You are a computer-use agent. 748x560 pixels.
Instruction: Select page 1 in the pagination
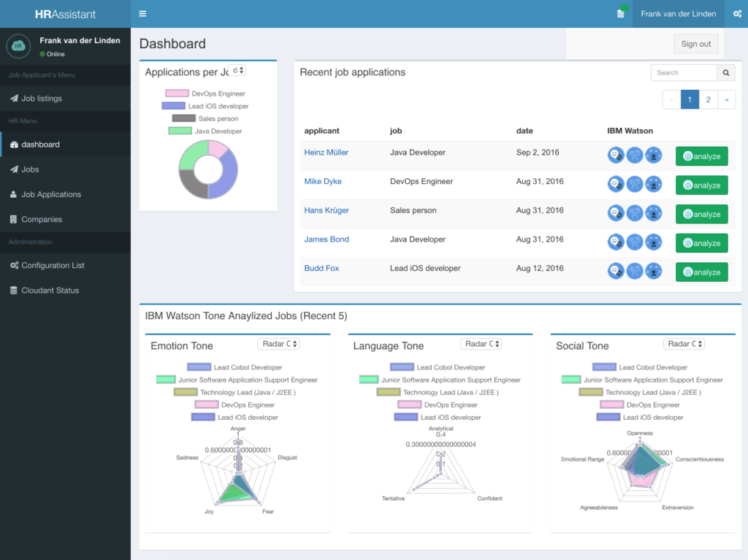(x=690, y=100)
